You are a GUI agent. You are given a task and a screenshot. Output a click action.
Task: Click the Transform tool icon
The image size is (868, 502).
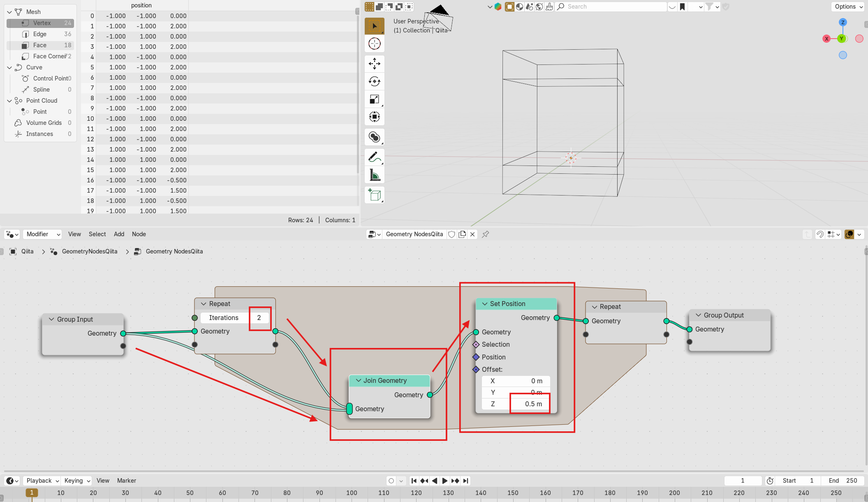(374, 117)
